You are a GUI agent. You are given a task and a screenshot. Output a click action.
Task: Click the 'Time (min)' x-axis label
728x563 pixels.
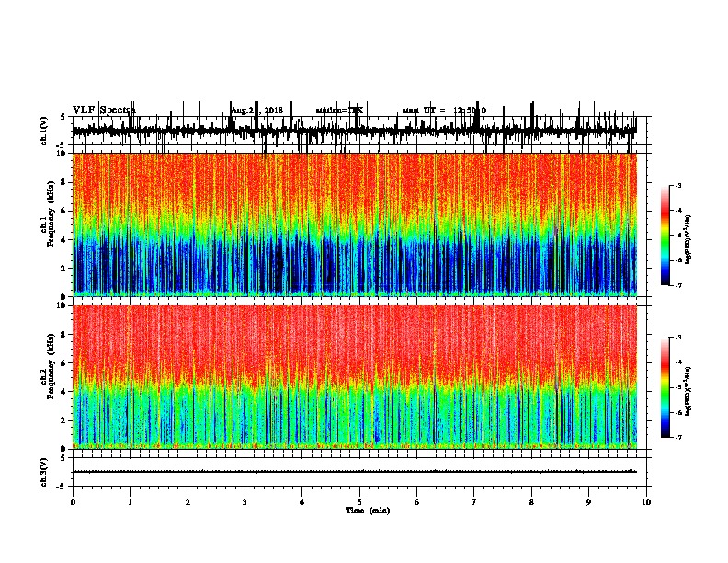tap(368, 511)
